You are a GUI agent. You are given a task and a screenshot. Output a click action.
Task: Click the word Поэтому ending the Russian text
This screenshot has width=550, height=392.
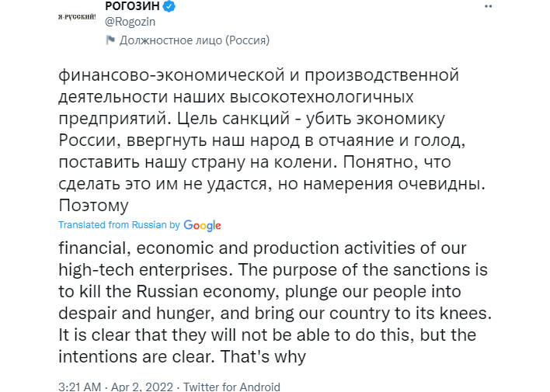click(94, 205)
